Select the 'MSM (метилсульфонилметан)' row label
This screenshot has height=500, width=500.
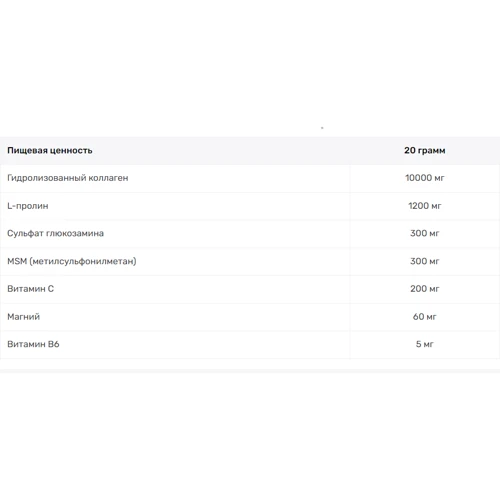point(72,261)
